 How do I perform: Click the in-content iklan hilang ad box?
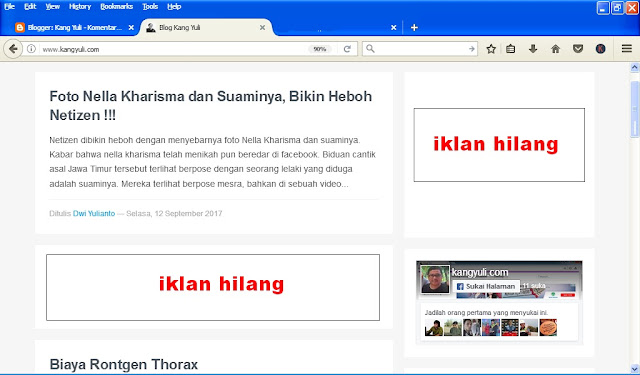pyautogui.click(x=213, y=287)
